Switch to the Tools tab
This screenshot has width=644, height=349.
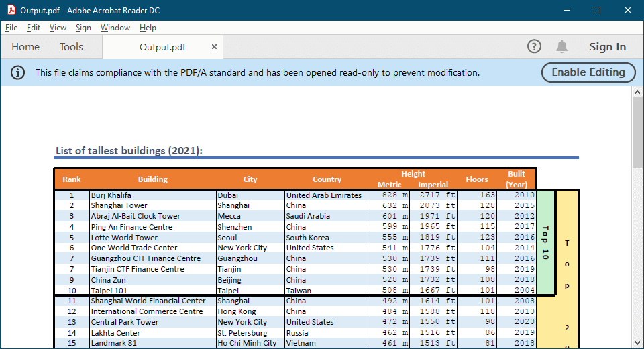point(71,47)
